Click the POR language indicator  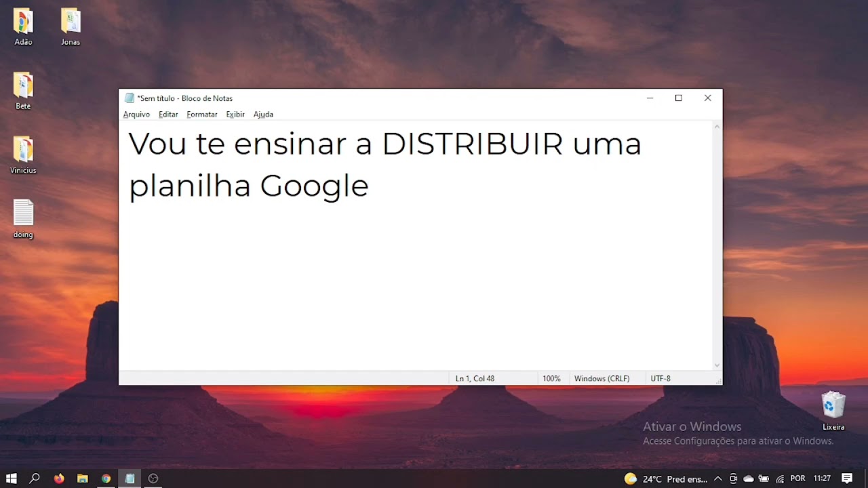point(797,479)
